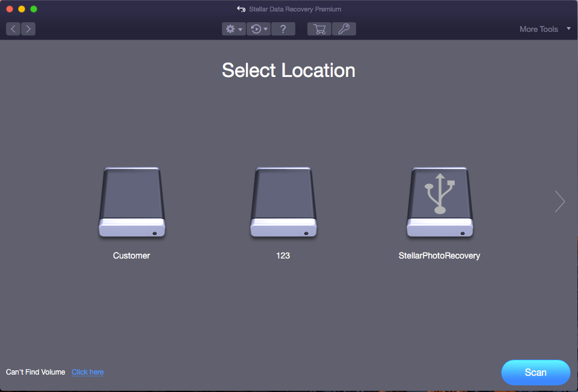The image size is (578, 392).
Task: Go forward with the right arrow button
Action: coord(28,29)
